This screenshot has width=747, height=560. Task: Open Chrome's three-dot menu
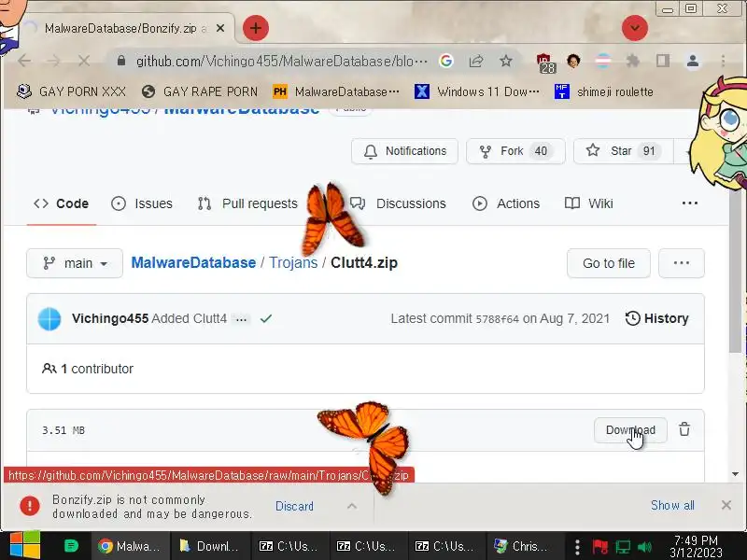(x=723, y=61)
